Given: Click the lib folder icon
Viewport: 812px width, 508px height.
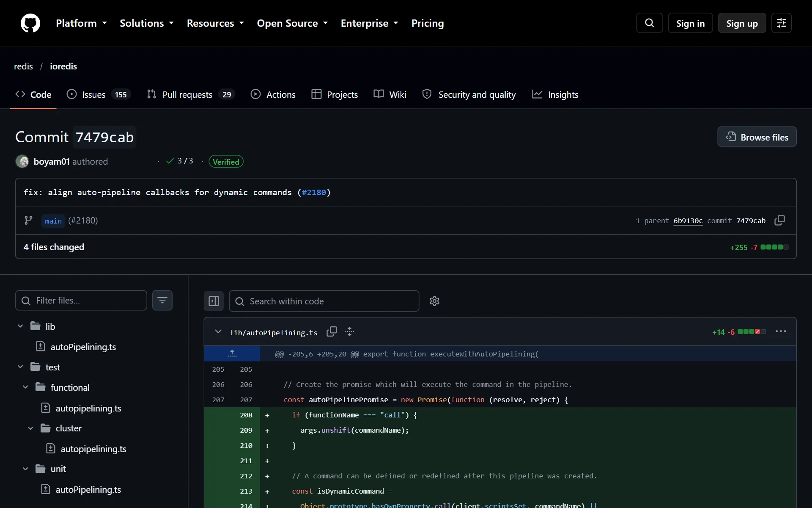Looking at the screenshot, I should (x=36, y=326).
